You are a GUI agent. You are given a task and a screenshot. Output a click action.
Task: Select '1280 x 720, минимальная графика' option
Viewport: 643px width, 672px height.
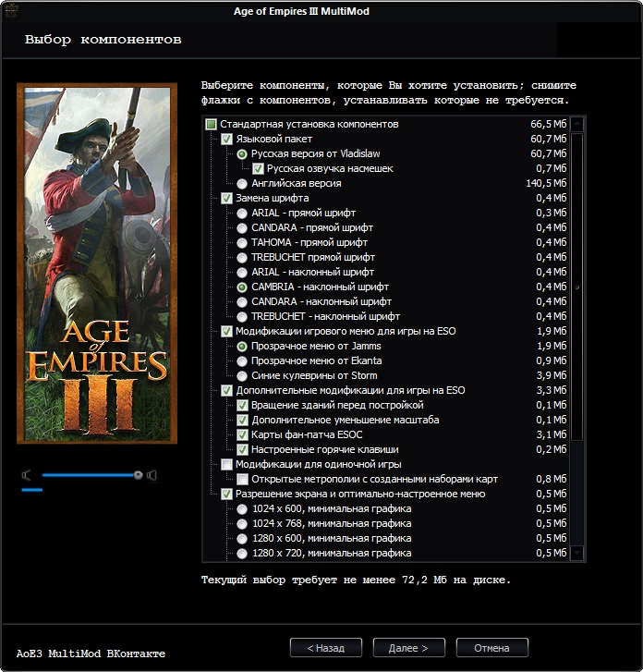(x=242, y=554)
